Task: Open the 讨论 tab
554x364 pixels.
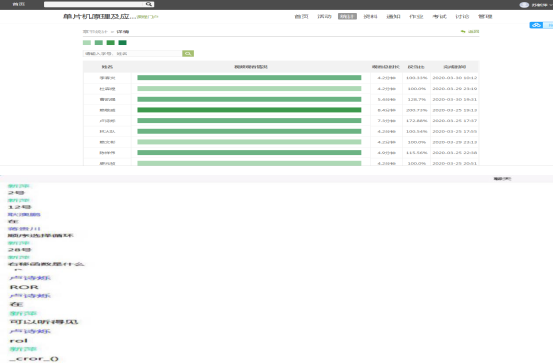Action: (462, 16)
